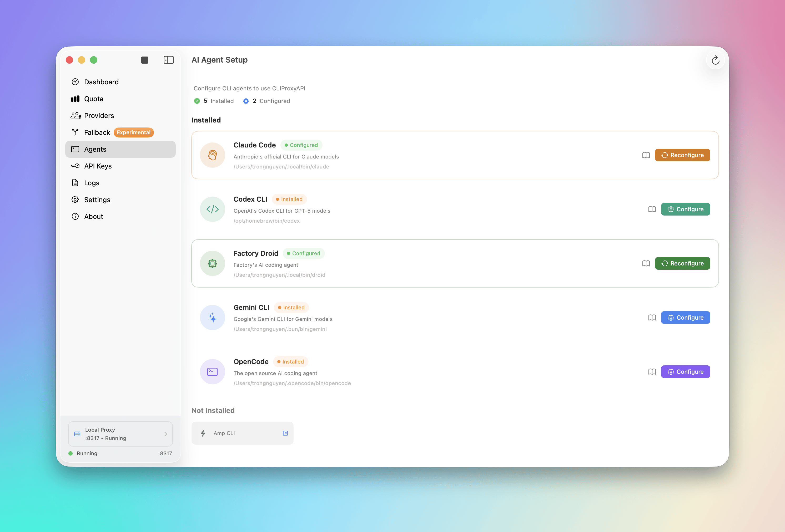785x532 pixels.
Task: Click external link icon on Amp CLI
Action: coord(285,433)
